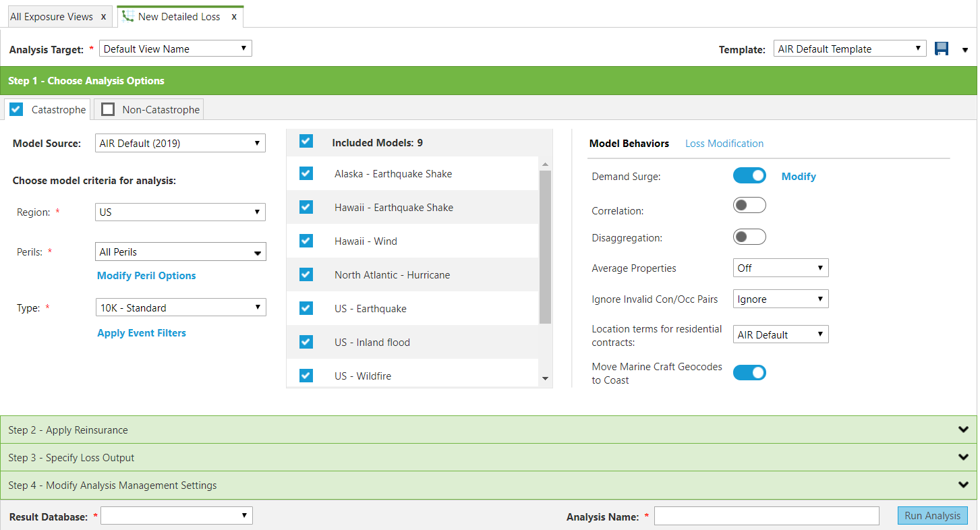This screenshot has height=530, width=980.
Task: Uncheck Hawaii - Wind model
Action: 306,241
